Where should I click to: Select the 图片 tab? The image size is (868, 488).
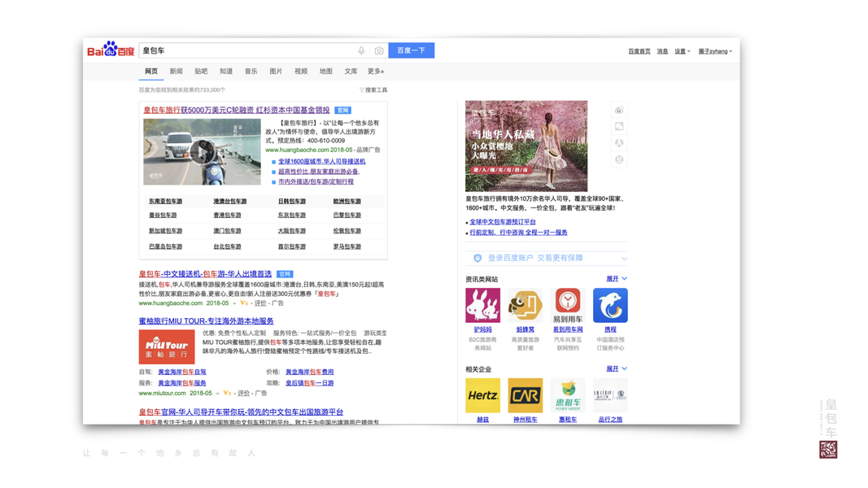(276, 72)
